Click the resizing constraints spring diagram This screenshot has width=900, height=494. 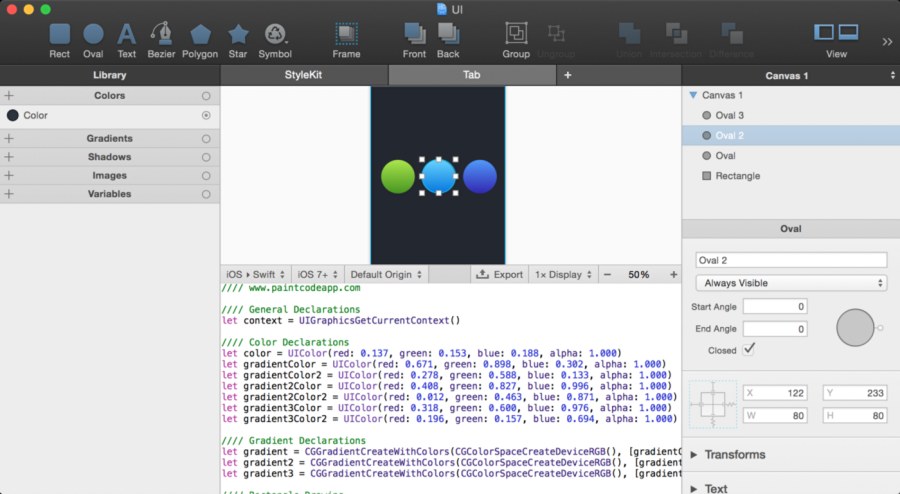click(x=713, y=404)
